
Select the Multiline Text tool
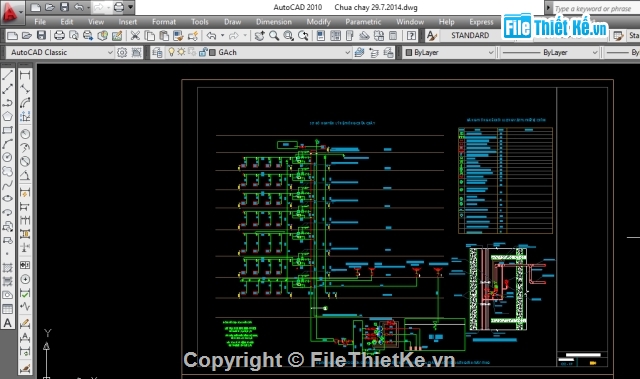[8, 323]
